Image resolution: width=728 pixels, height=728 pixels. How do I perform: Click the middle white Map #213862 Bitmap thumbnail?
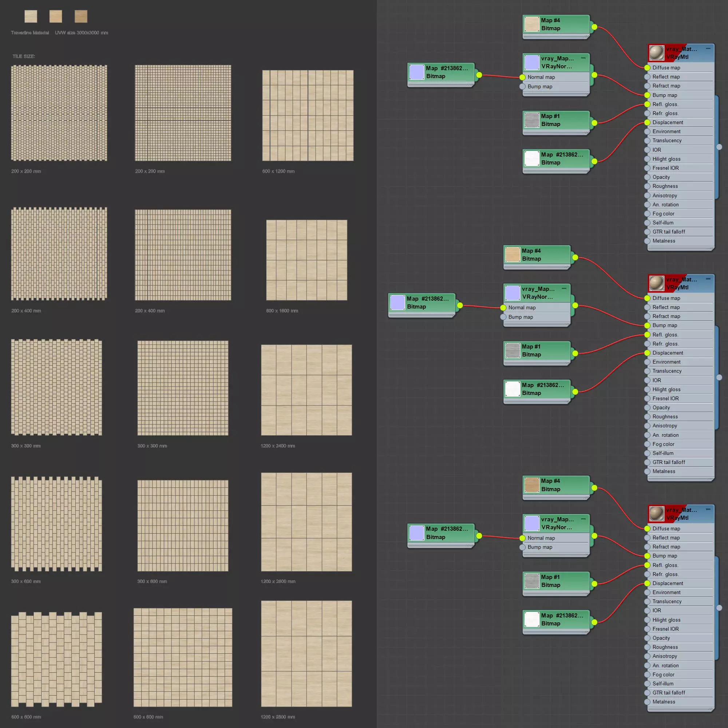click(x=513, y=389)
